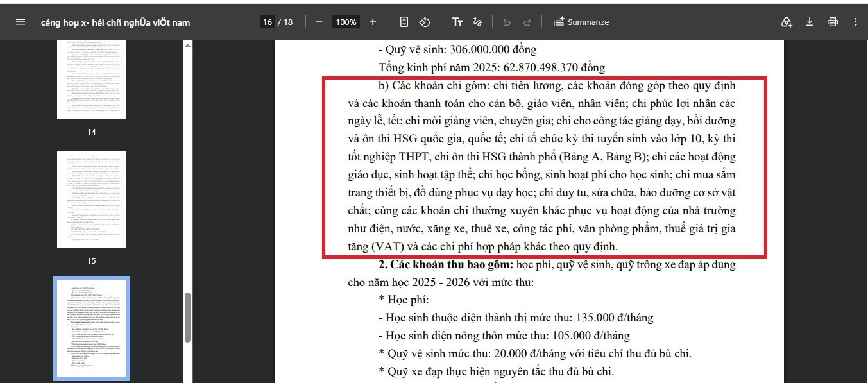868x383 pixels.
Task: Click the line with "105.000 đ/tháng"
Action: [x=504, y=336]
